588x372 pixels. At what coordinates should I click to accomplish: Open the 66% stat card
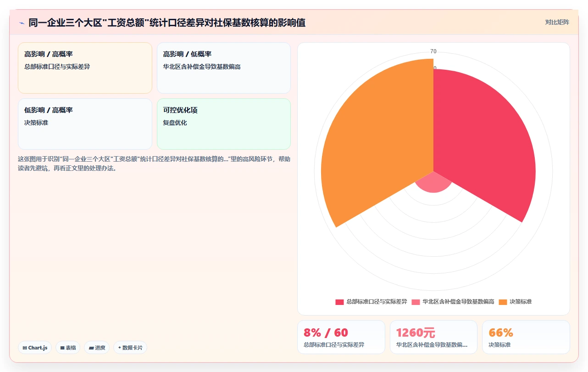526,337
